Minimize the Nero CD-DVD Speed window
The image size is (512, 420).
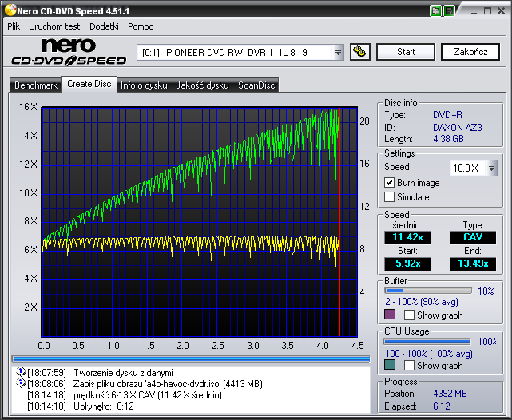[474, 11]
